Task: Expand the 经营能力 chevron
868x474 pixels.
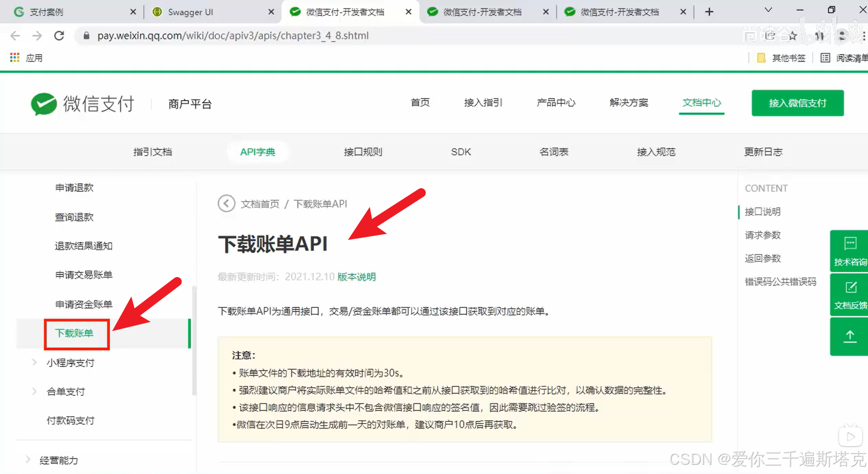Action: [x=27, y=459]
